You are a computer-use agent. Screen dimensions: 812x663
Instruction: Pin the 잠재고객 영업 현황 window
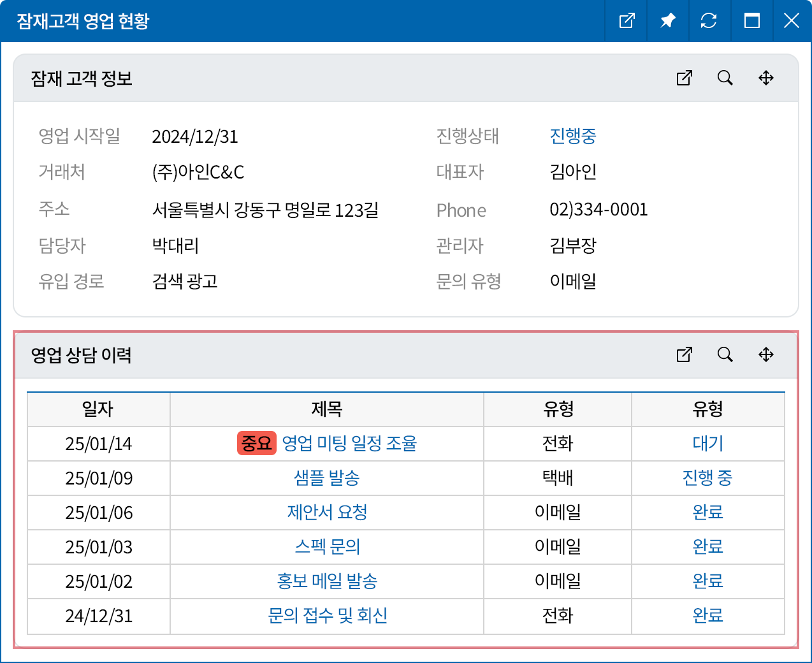point(667,21)
